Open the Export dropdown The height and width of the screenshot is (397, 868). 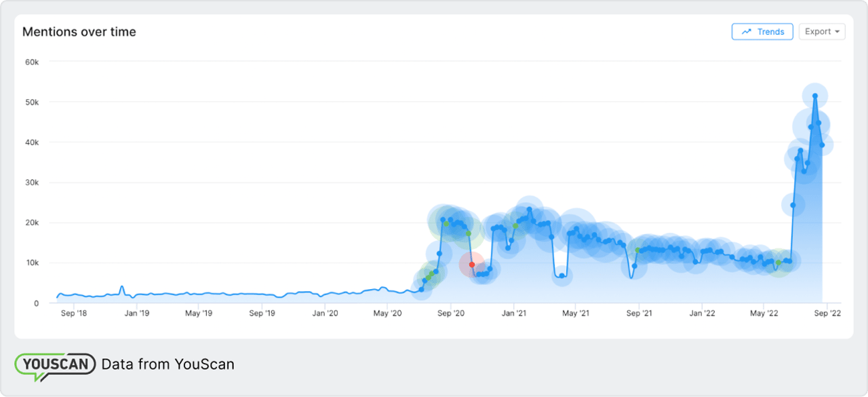click(x=821, y=31)
